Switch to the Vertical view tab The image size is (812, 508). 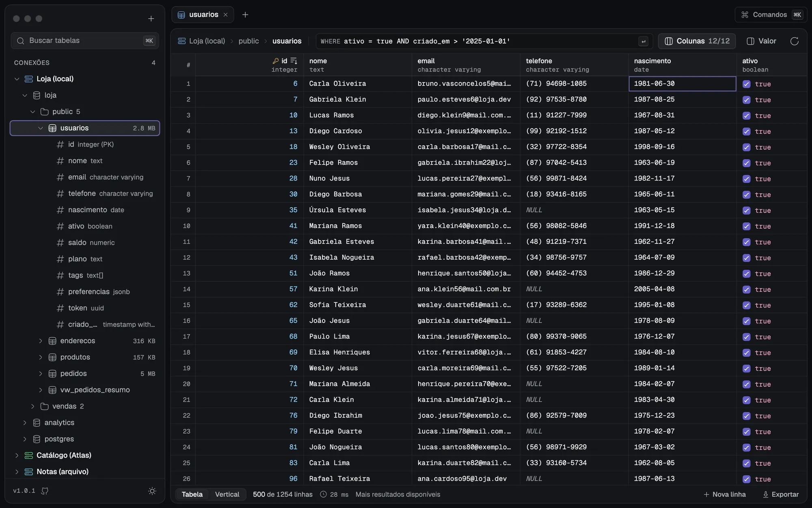coord(227,494)
